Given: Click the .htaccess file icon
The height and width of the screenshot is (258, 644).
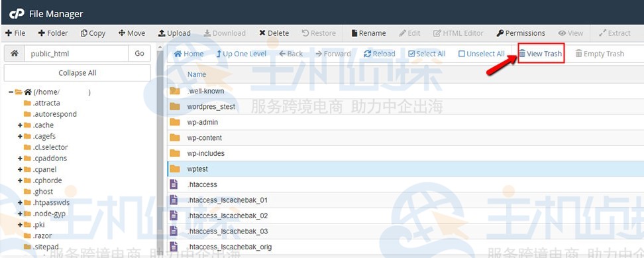Looking at the screenshot, I should [174, 184].
